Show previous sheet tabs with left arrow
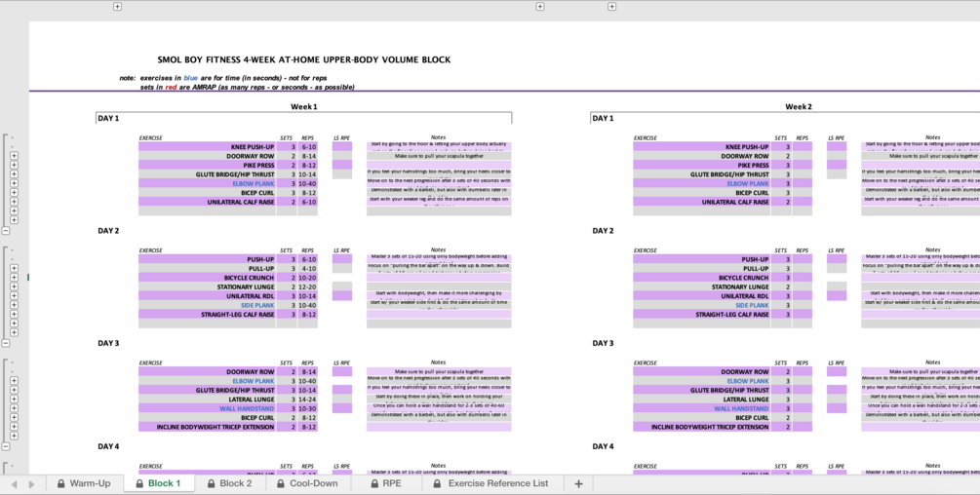The image size is (980, 495). [x=14, y=483]
